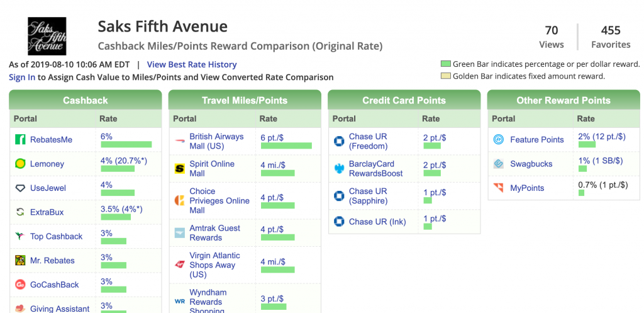
Task: Click the Mr. Rebates icon
Action: [x=20, y=260]
